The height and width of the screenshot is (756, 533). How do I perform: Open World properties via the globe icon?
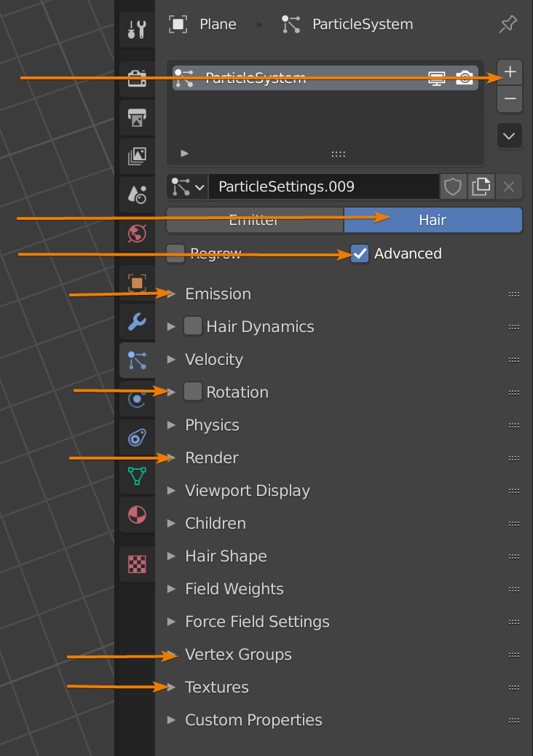[x=136, y=232]
